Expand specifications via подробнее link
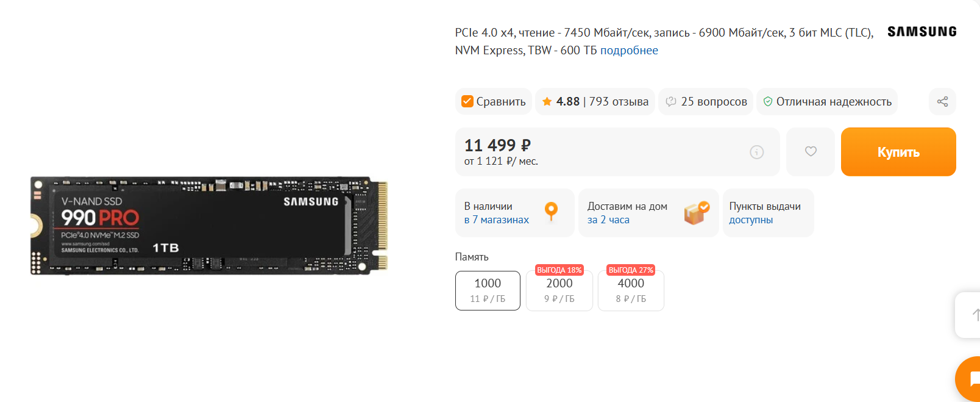980x402 pixels. (x=629, y=50)
